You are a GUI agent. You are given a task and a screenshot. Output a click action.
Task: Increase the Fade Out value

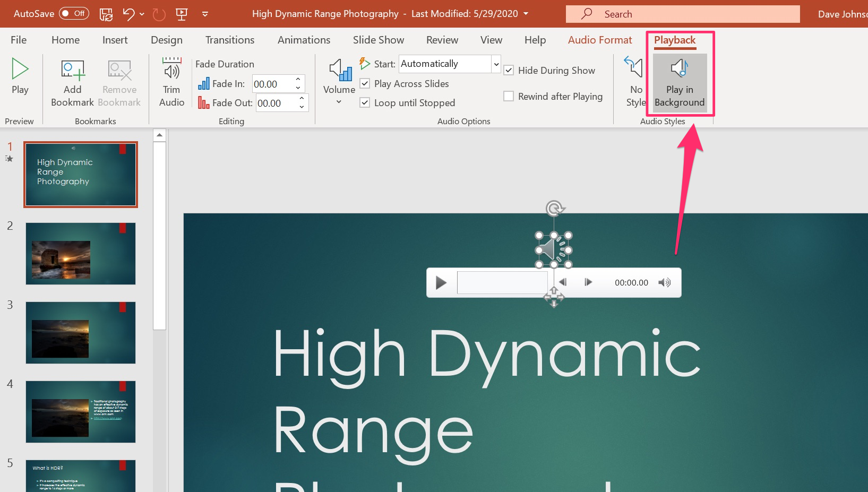(x=302, y=99)
